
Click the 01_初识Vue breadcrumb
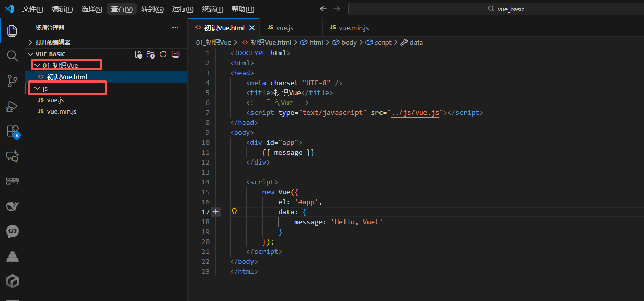pyautogui.click(x=213, y=42)
